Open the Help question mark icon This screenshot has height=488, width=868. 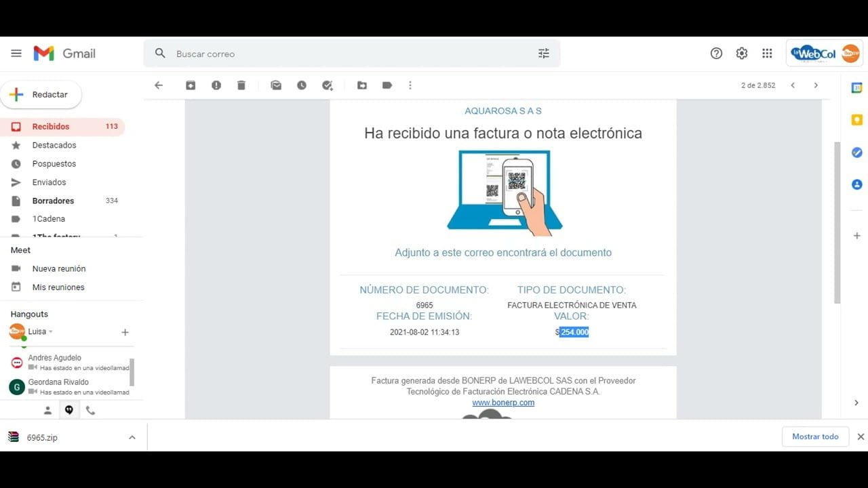pos(716,54)
